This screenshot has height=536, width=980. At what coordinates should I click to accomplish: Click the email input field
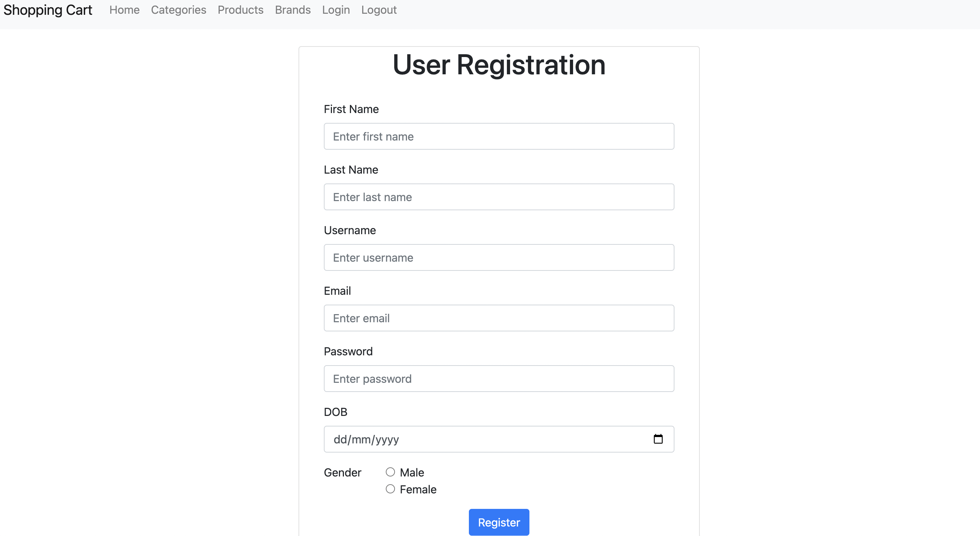499,318
